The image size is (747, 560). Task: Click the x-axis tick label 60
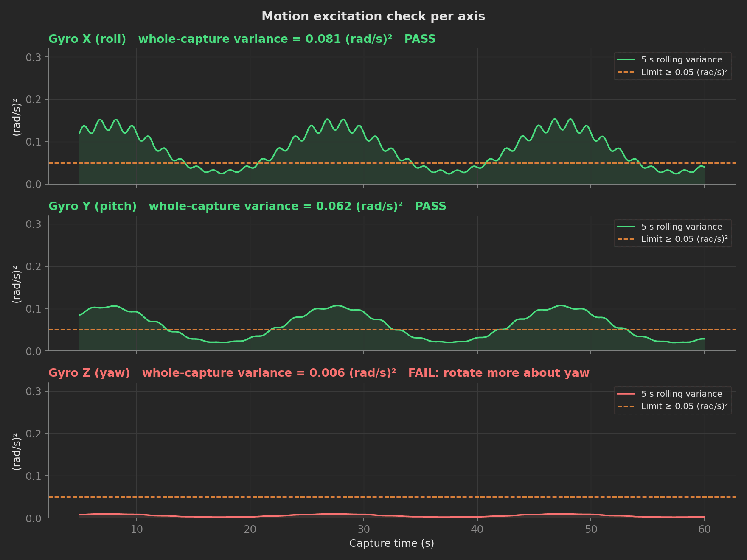705,529
